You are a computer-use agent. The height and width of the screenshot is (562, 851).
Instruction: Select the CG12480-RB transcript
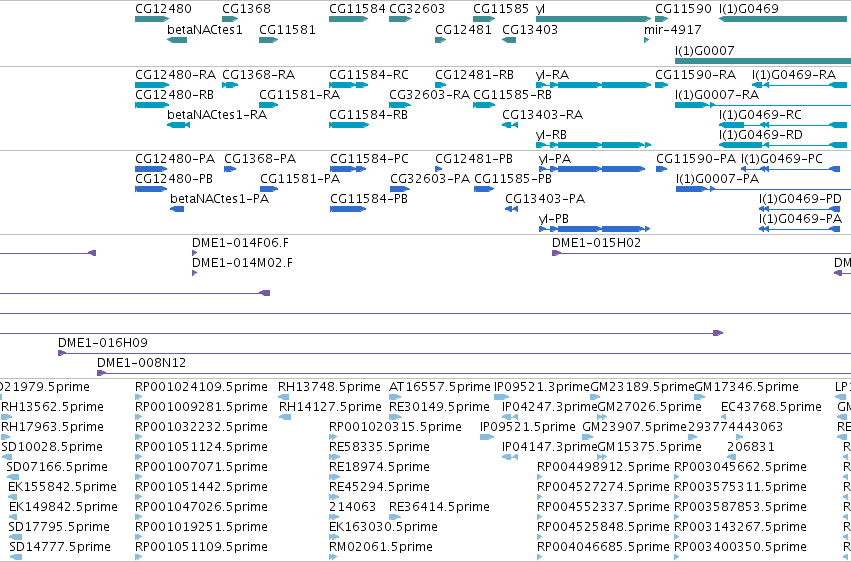click(x=152, y=105)
